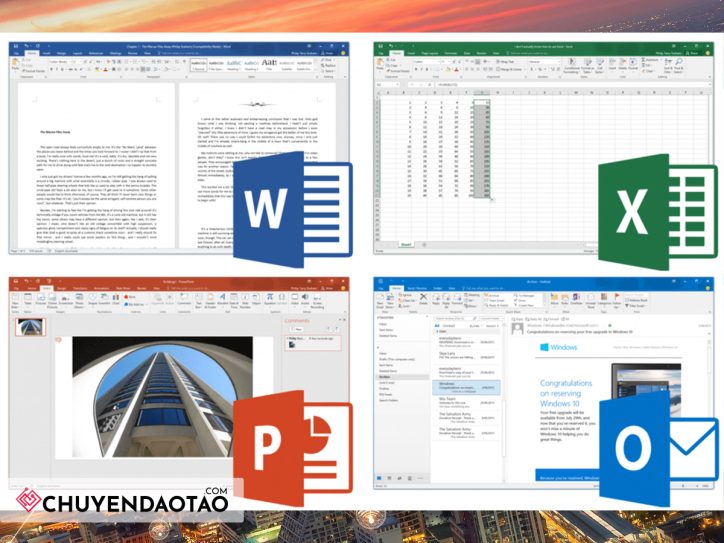This screenshot has height=543, width=724.
Task: Select slide 1 thumbnail in PowerPoint
Action: click(30, 327)
